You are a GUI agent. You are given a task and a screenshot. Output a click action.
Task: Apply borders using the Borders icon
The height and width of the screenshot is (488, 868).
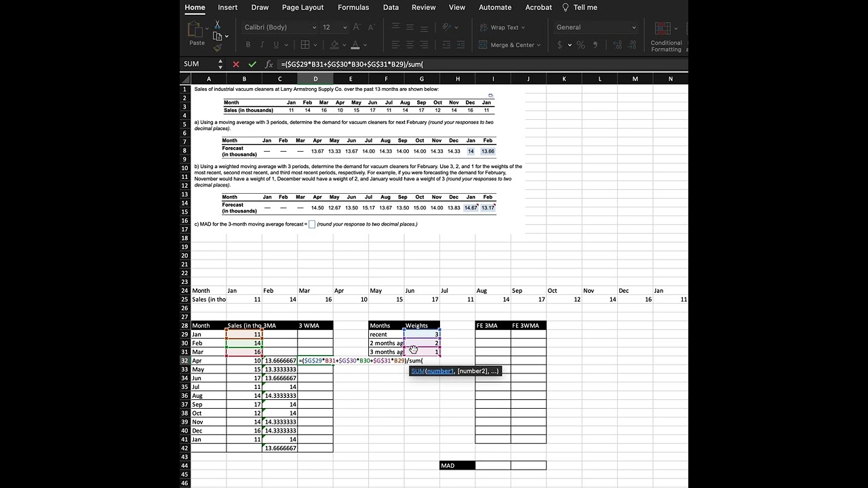(305, 45)
